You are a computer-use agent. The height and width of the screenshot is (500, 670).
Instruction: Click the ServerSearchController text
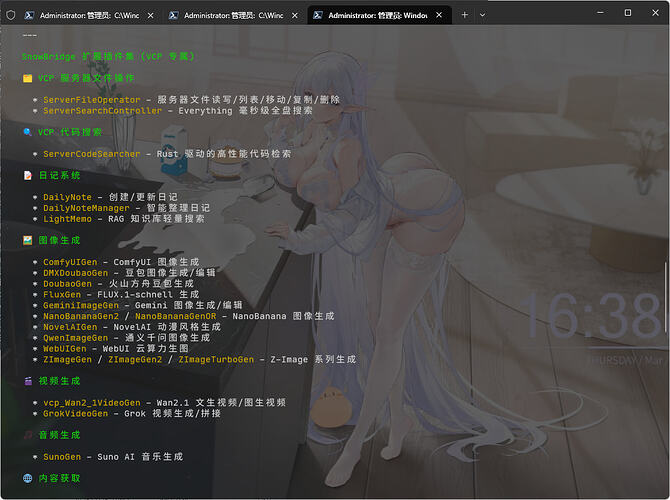pos(103,111)
